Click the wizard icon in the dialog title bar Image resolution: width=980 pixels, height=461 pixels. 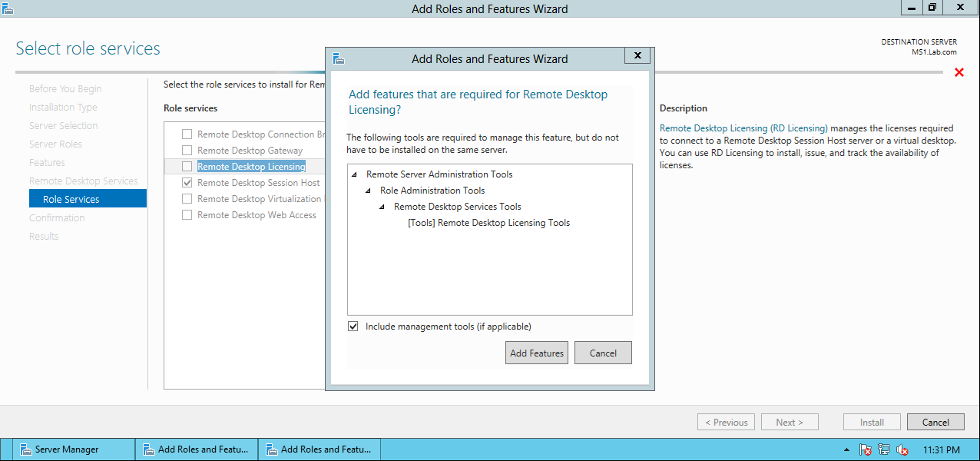point(338,58)
